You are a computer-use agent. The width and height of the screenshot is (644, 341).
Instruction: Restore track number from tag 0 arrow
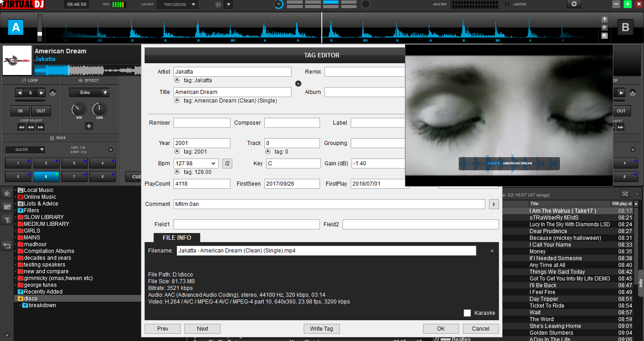[x=268, y=152]
